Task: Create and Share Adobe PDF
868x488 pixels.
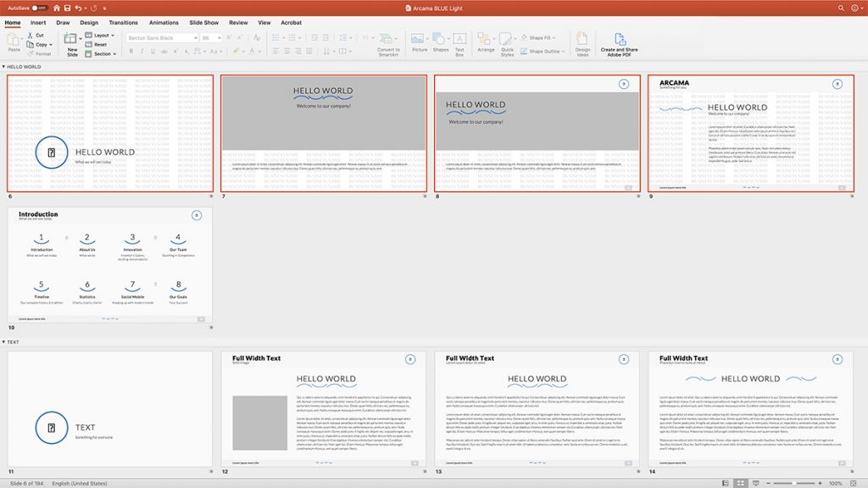Action: (620, 38)
